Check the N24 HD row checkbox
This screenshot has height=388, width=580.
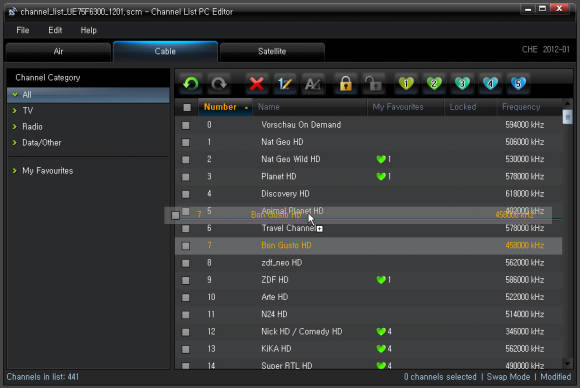pos(186,315)
